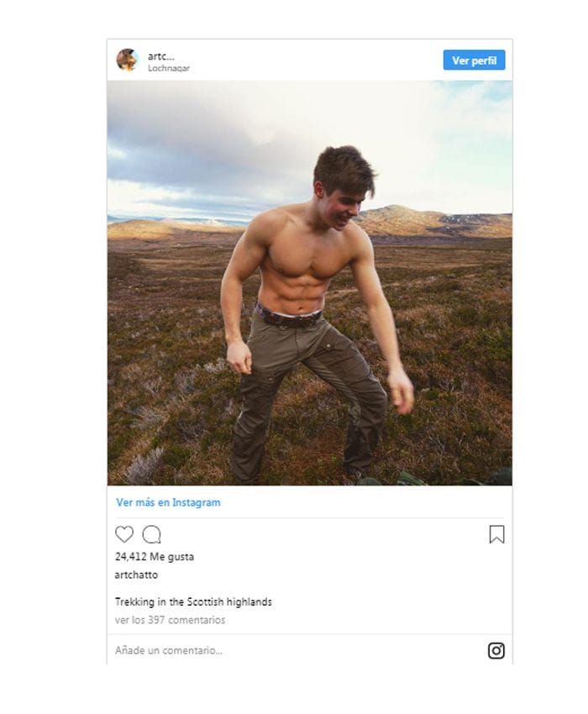Open the Lochnagar location link
588x714 pixels.
click(x=169, y=68)
